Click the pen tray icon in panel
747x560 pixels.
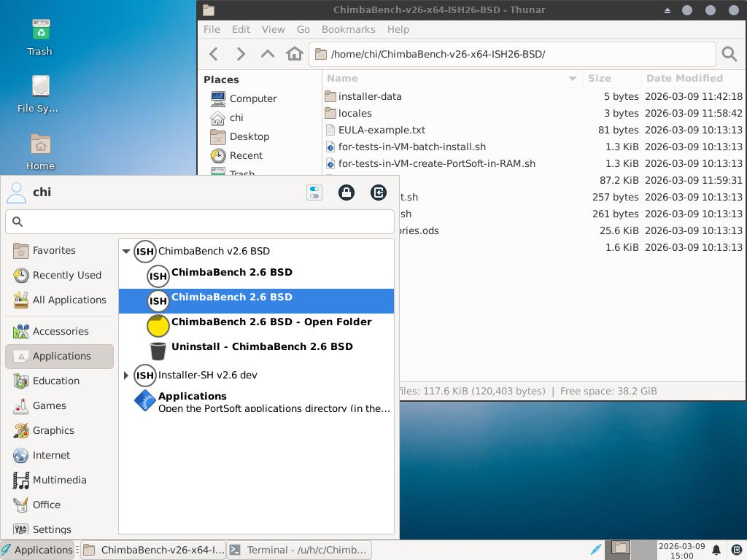click(595, 550)
